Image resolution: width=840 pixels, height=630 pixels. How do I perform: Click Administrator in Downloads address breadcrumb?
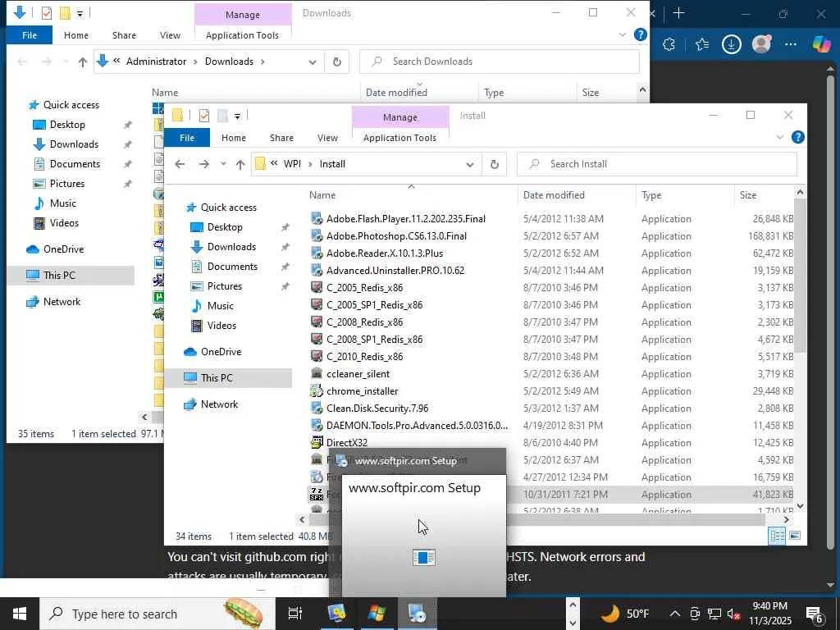tap(157, 62)
